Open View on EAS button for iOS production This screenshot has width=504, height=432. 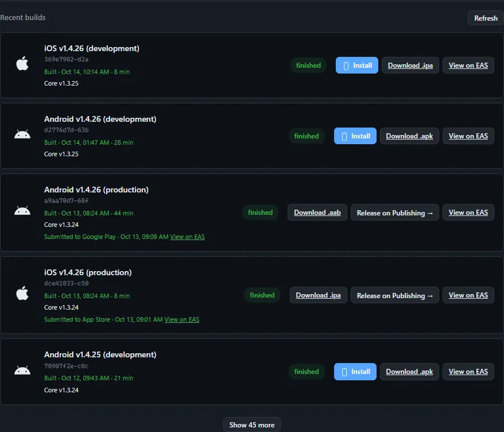click(468, 295)
